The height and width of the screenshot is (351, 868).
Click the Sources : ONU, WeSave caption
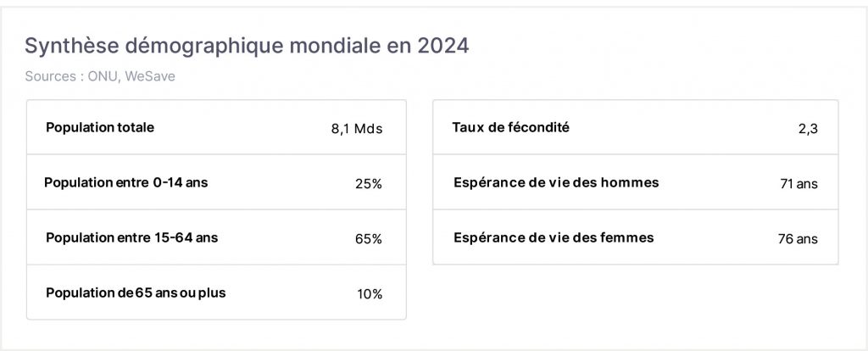[x=100, y=76]
